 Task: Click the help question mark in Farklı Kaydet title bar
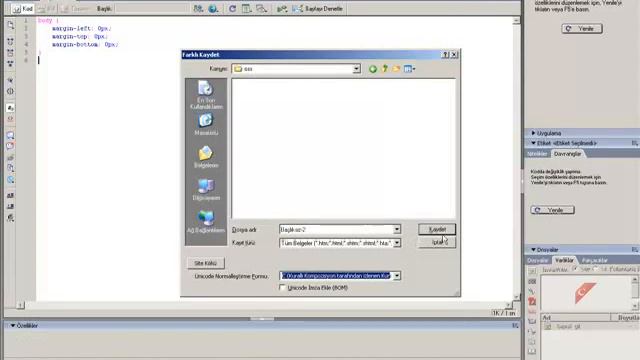click(445, 55)
